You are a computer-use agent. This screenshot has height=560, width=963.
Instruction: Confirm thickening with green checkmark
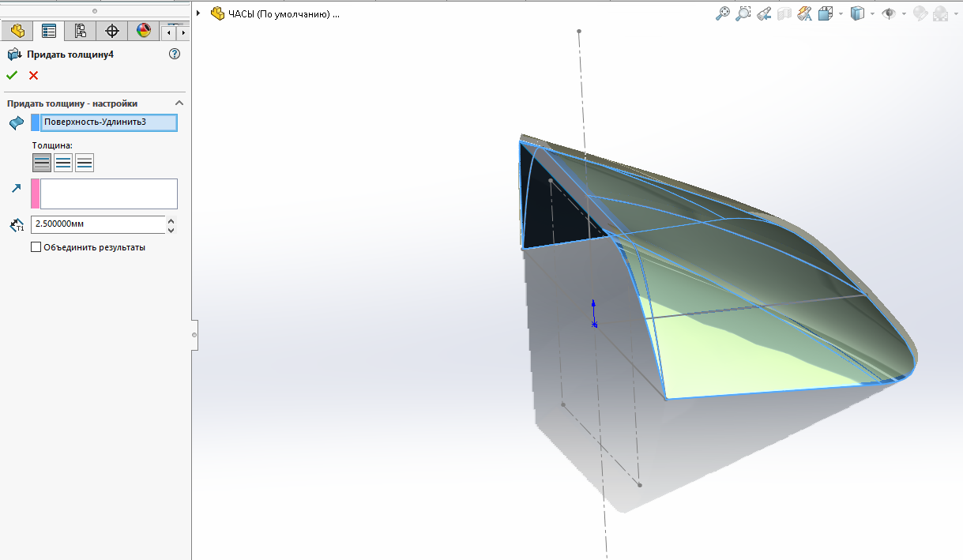(x=12, y=76)
